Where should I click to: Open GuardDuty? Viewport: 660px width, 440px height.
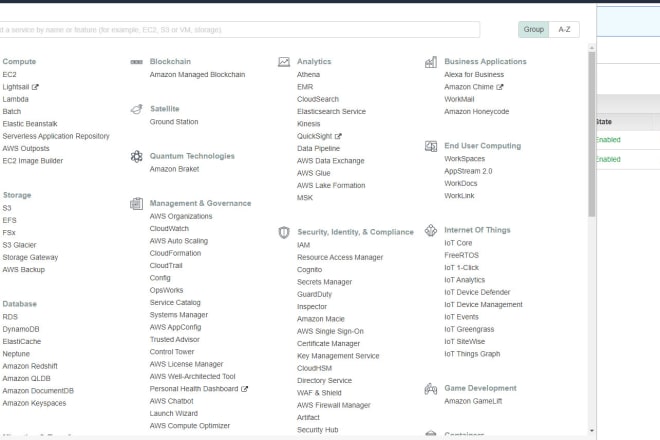[x=314, y=294]
